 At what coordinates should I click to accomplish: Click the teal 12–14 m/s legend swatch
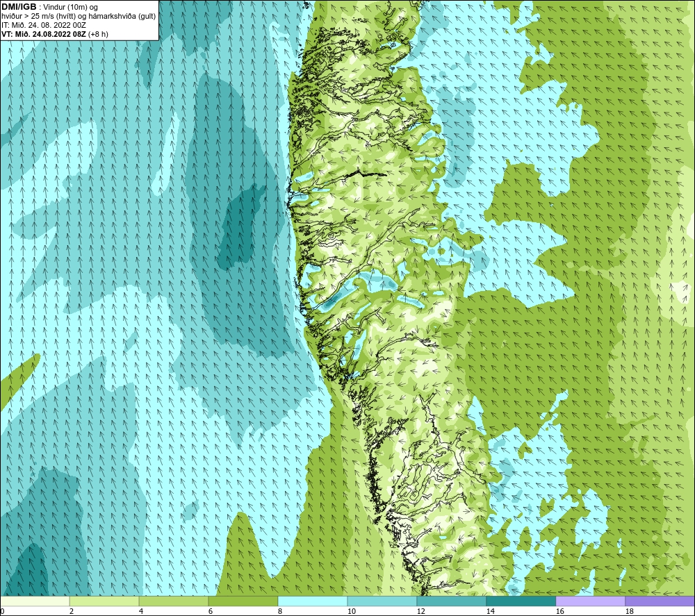click(451, 601)
